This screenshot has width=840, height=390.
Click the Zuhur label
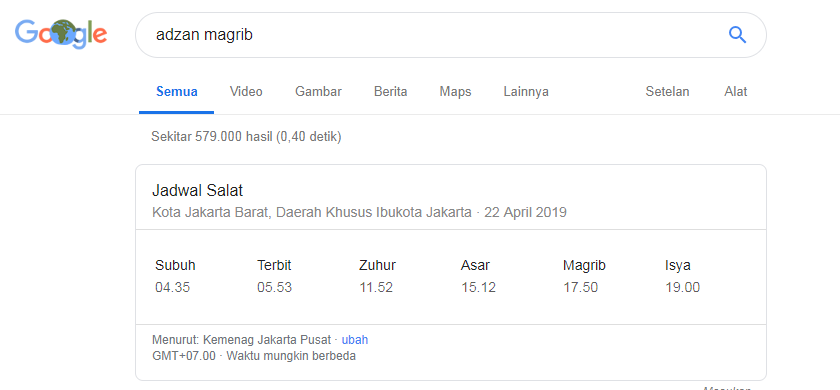[x=377, y=265]
